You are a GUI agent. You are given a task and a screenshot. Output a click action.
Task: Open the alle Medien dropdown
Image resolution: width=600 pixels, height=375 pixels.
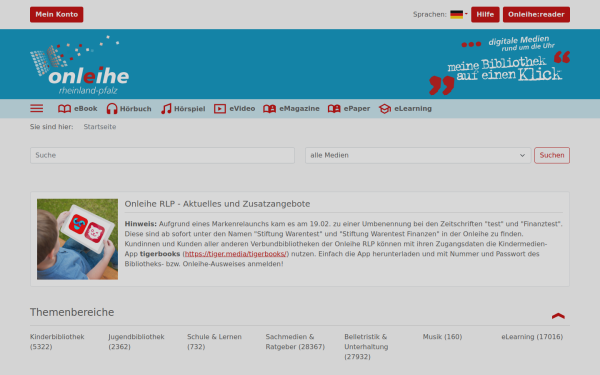(418, 155)
